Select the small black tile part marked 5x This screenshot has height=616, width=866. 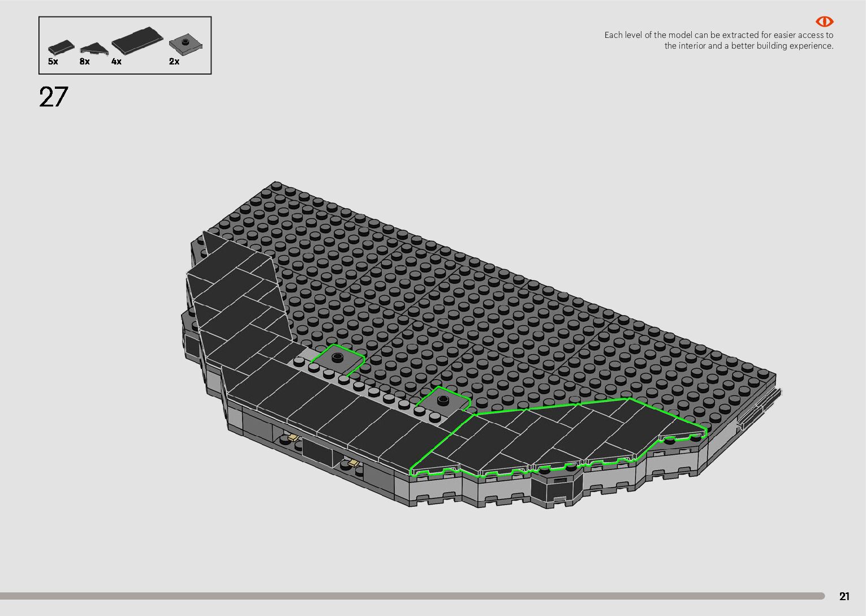point(61,46)
